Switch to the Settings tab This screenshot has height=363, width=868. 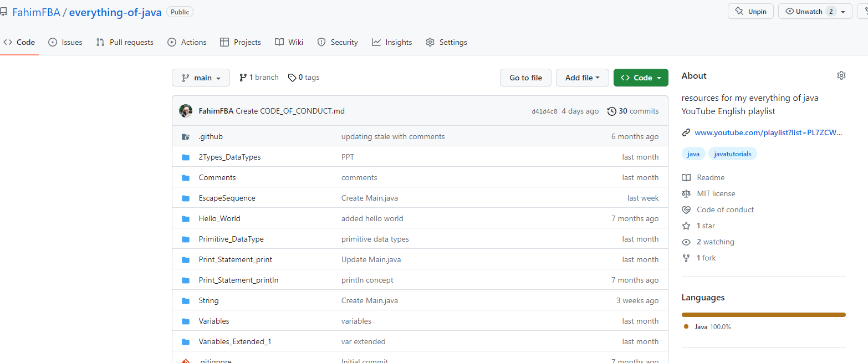447,42
